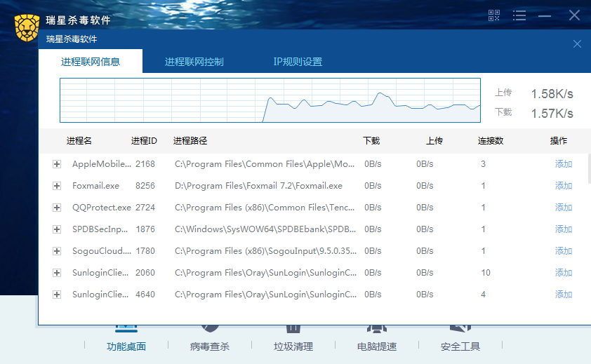Click the upload speed 1.58K/s value
Viewport: 591px width, 364px height.
pyautogui.click(x=552, y=93)
